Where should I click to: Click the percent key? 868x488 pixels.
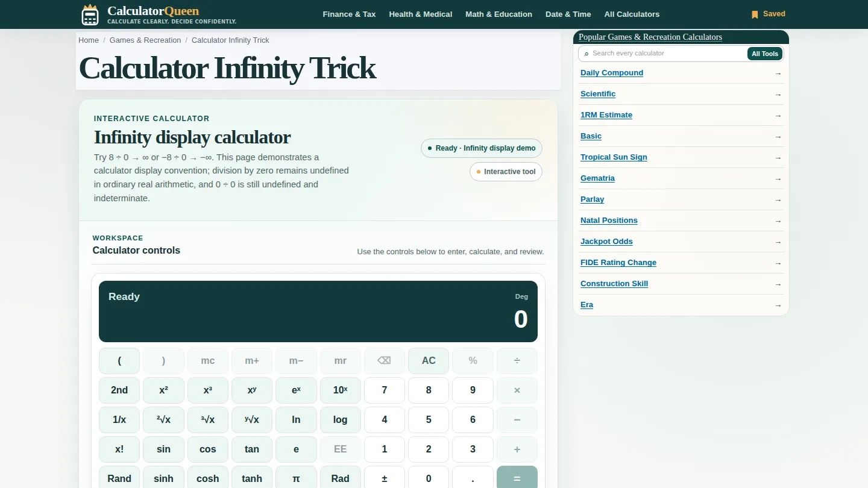473,361
